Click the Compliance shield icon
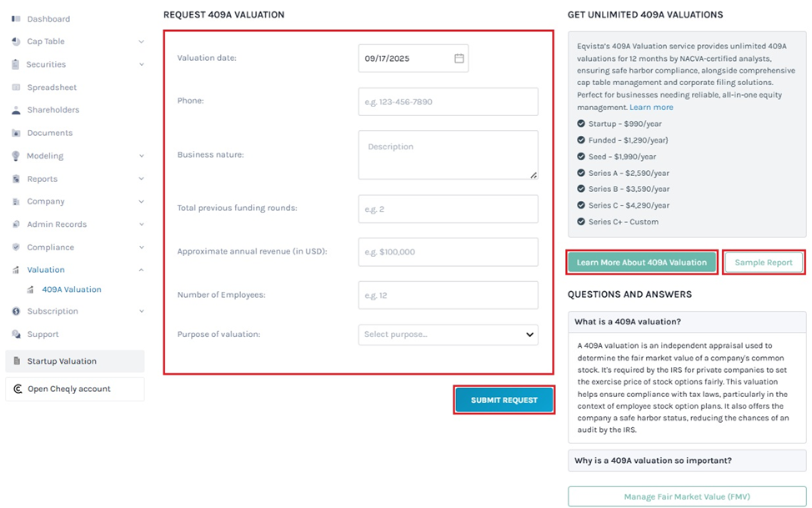 point(17,247)
